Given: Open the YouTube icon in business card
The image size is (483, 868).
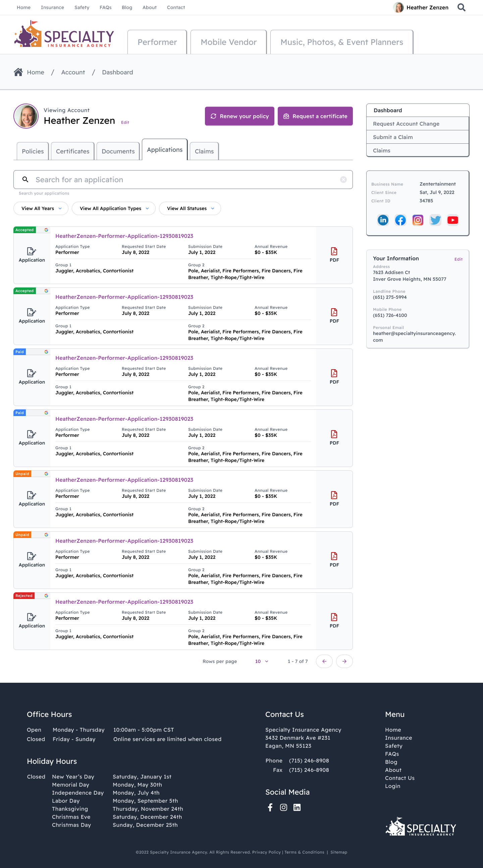Looking at the screenshot, I should click(452, 220).
